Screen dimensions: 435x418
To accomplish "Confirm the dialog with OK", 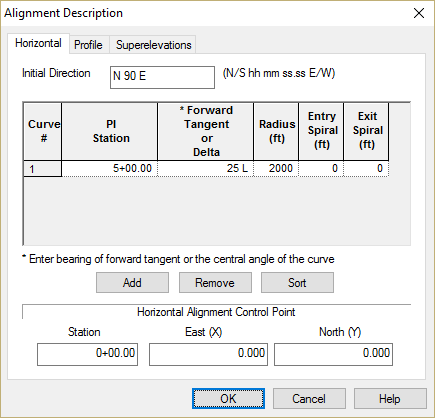I will point(228,399).
